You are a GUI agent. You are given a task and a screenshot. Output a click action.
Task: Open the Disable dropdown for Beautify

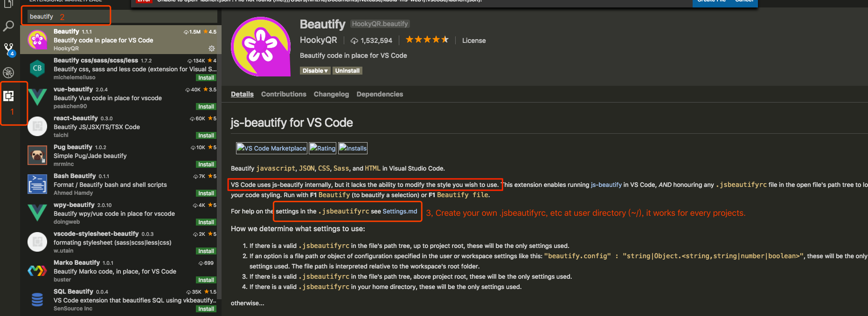click(x=315, y=71)
